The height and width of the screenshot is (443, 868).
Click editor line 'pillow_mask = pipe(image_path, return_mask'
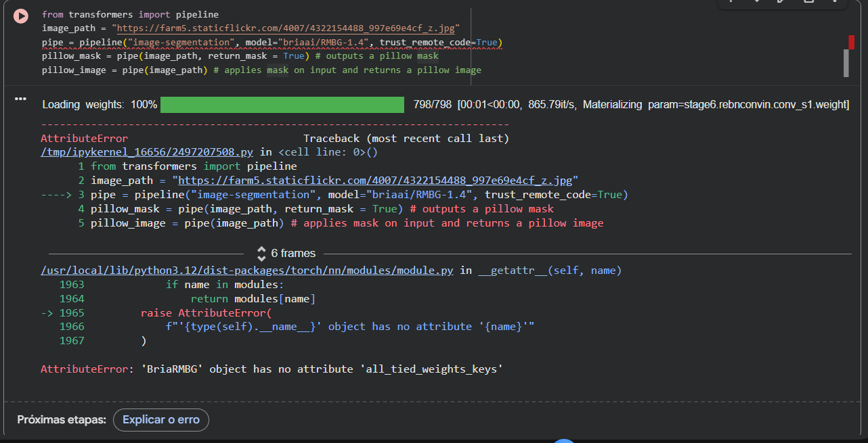coord(240,56)
